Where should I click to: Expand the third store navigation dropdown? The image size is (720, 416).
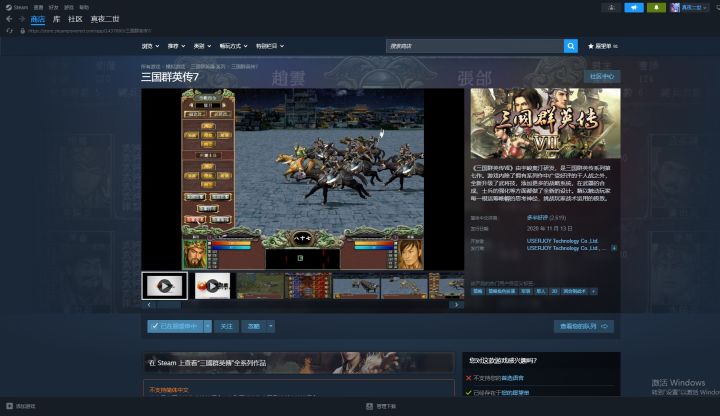(202, 46)
